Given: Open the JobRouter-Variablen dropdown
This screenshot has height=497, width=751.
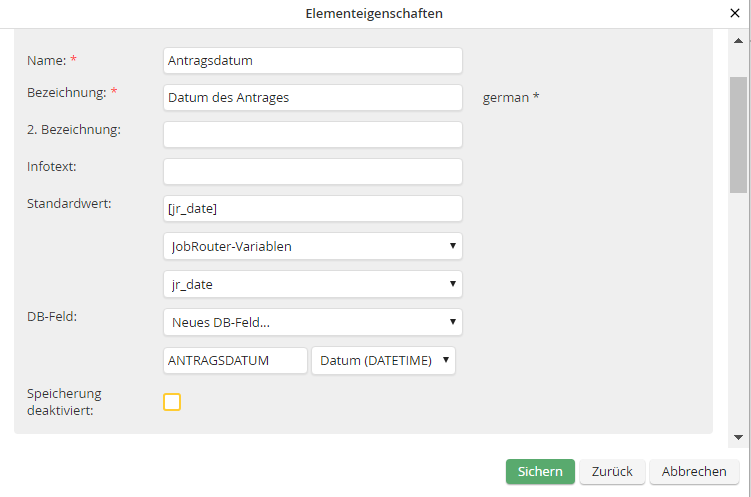Looking at the screenshot, I should tap(312, 246).
